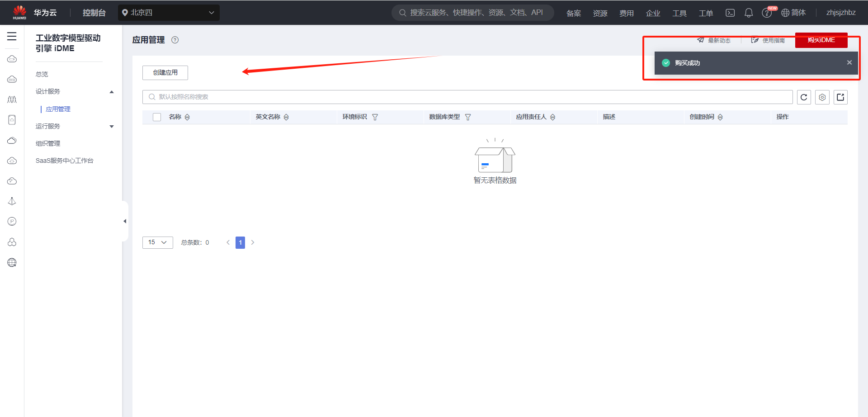Open the wave-peaks service icon in the sidebar
The width and height of the screenshot is (868, 417).
point(12,100)
